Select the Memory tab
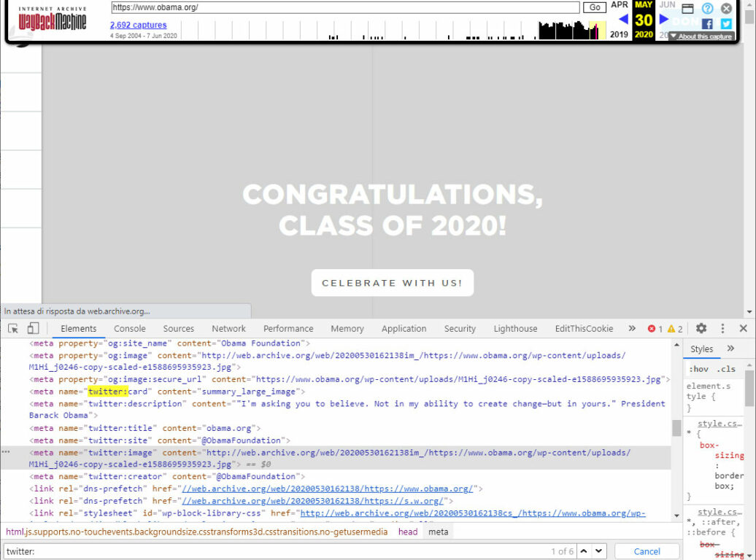The height and width of the screenshot is (560, 756). 347,329
